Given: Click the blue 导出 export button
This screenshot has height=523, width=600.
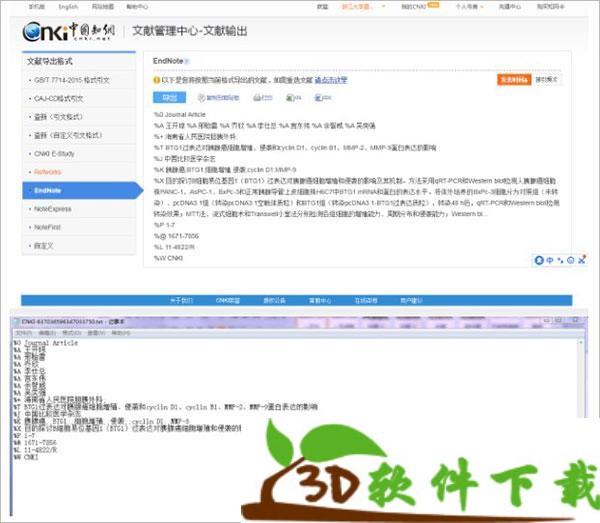Looking at the screenshot, I should pos(170,98).
